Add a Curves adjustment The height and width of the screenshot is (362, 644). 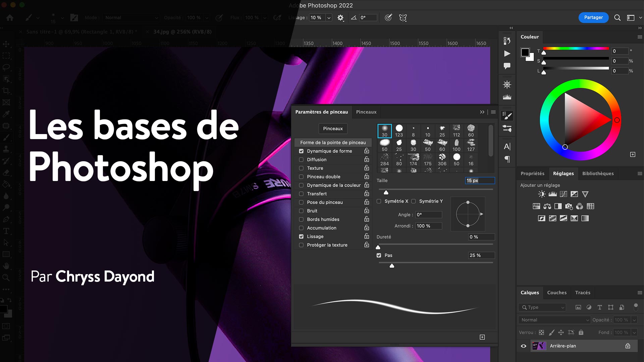[563, 194]
